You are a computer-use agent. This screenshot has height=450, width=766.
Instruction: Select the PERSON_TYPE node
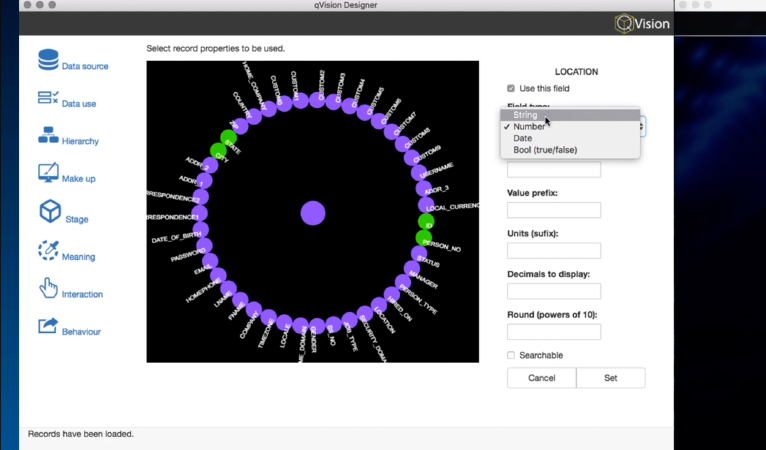point(403,282)
